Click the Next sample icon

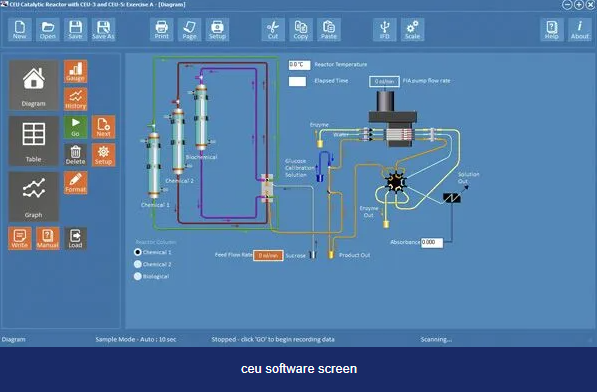click(x=103, y=127)
